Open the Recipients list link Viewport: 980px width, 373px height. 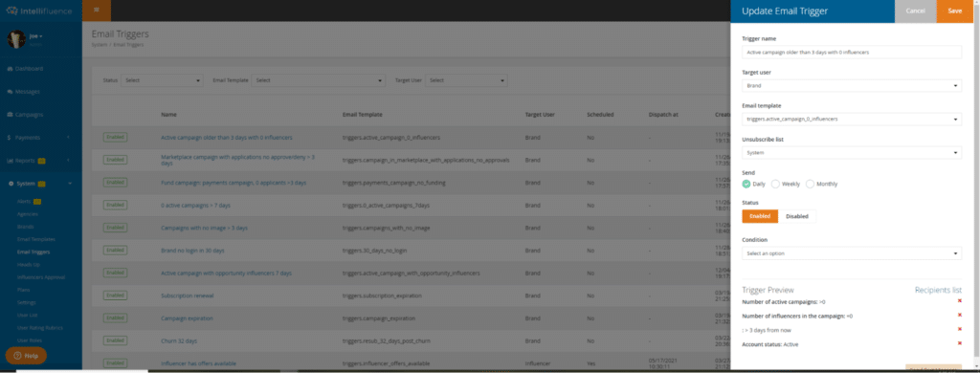[938, 290]
